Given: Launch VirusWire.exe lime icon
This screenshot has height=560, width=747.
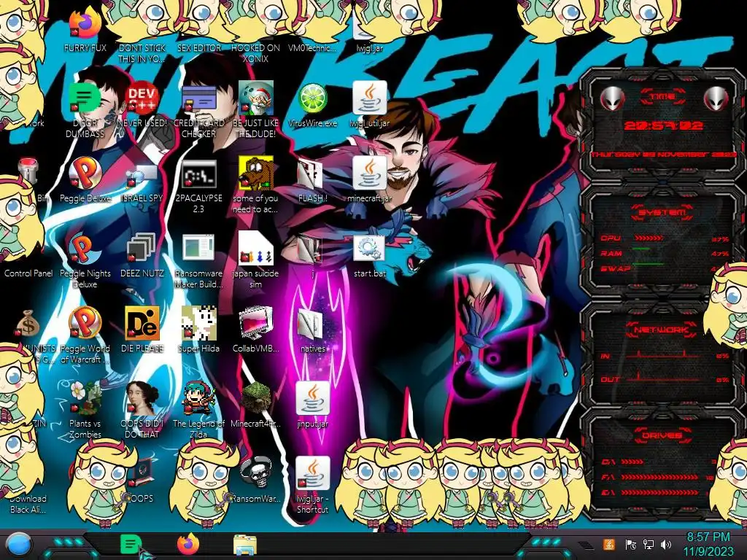Looking at the screenshot, I should coord(312,98).
